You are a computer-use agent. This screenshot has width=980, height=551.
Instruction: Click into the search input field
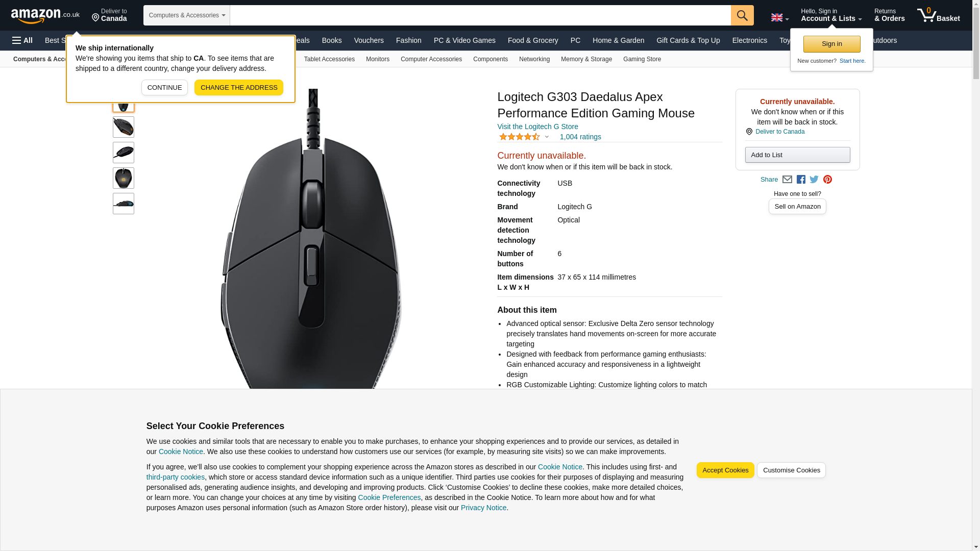(x=480, y=15)
